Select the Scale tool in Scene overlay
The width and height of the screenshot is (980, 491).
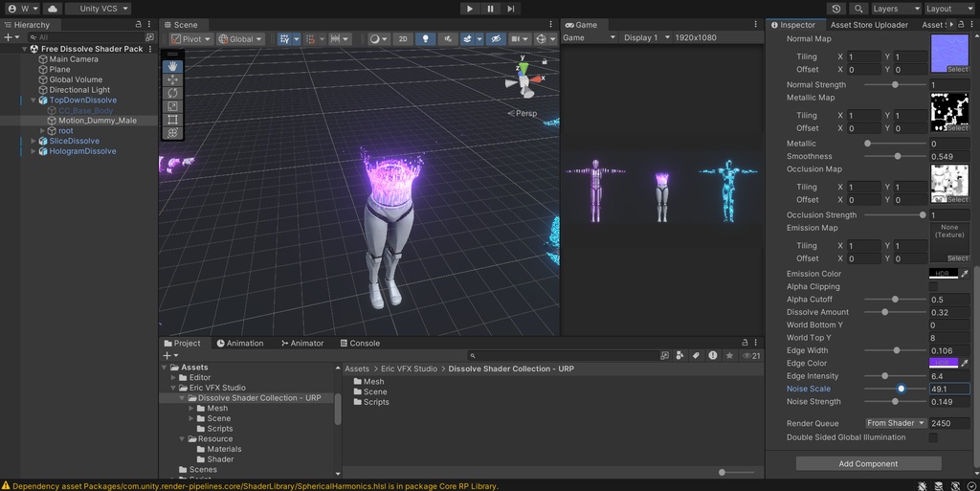172,106
